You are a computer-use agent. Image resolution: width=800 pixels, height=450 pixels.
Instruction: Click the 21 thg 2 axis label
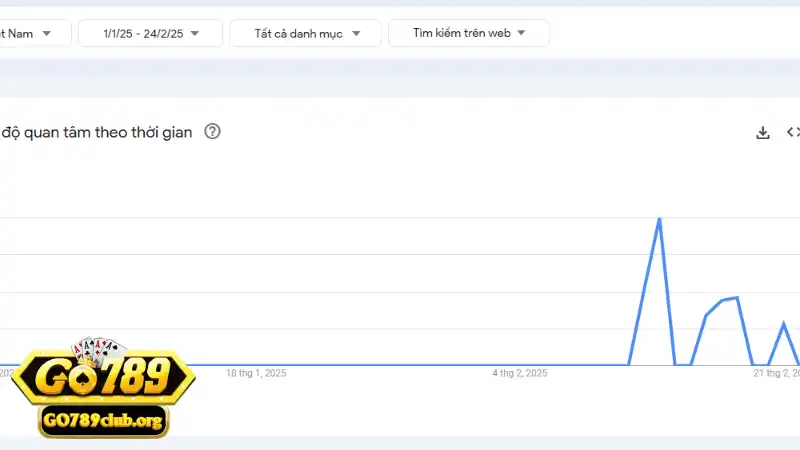point(776,373)
